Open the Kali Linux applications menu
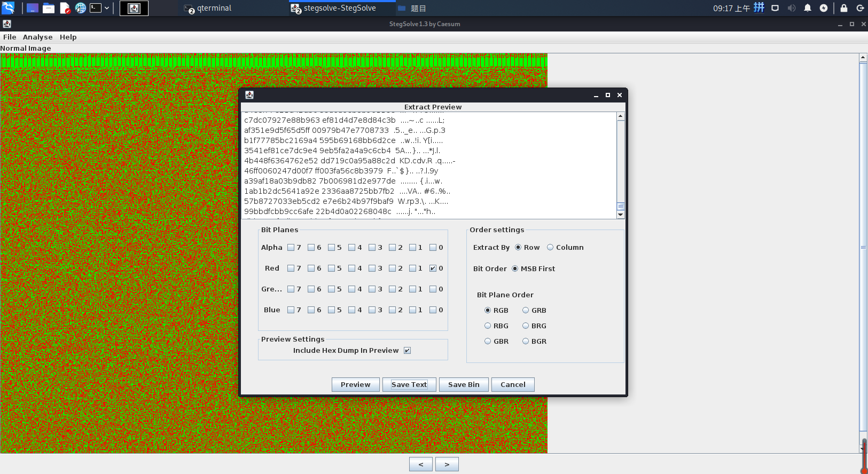Image resolution: width=868 pixels, height=474 pixels. pyautogui.click(x=8, y=8)
